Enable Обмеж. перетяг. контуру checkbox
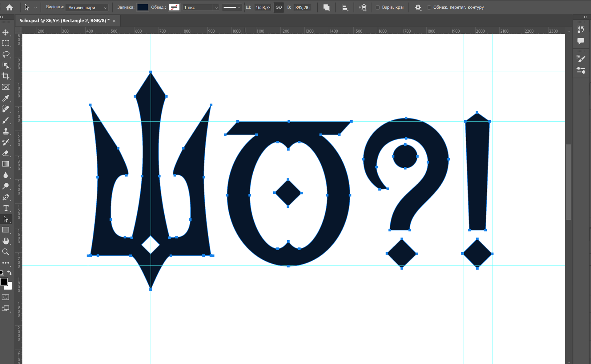Image resolution: width=591 pixels, height=364 pixels. [429, 7]
